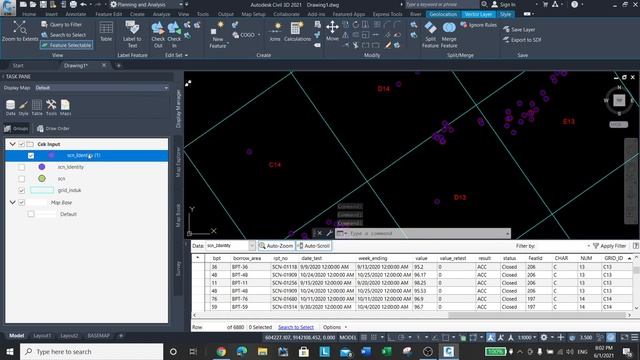640x360 pixels.
Task: Toggle Auto-Scroll button
Action: pos(313,246)
